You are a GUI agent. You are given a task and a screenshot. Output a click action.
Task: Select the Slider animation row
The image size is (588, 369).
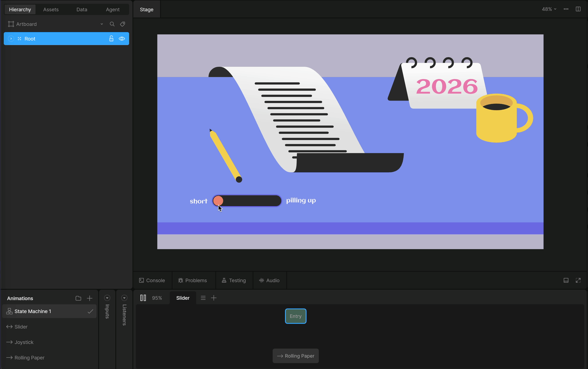coord(49,327)
